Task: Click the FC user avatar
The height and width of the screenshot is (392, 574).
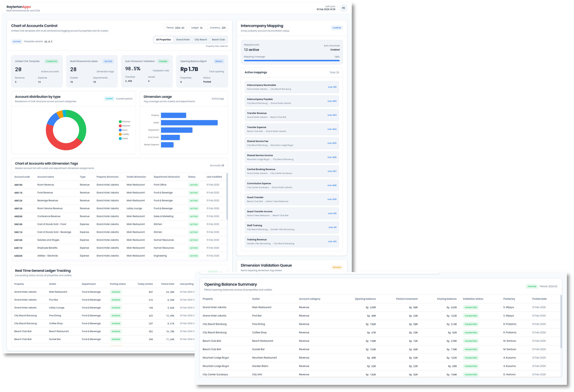Action: coord(343,8)
